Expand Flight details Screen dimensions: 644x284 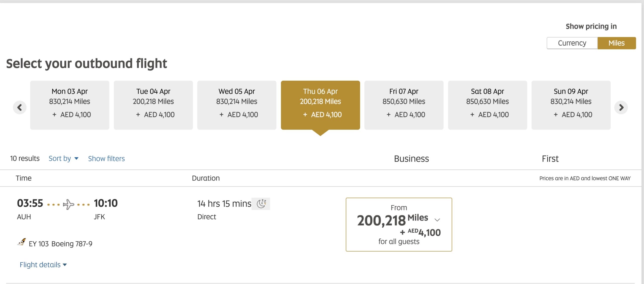click(43, 265)
